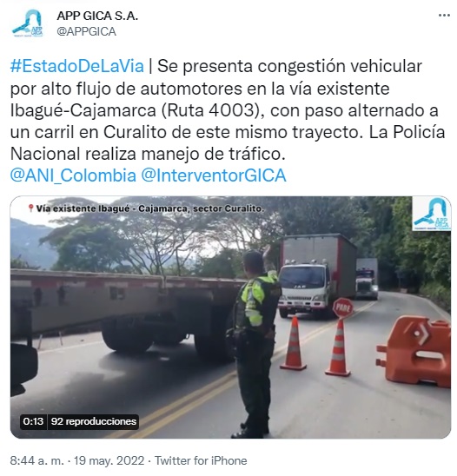This screenshot has width=457, height=476.
Task: Click the PARE stop sign in the video
Action: (343, 308)
